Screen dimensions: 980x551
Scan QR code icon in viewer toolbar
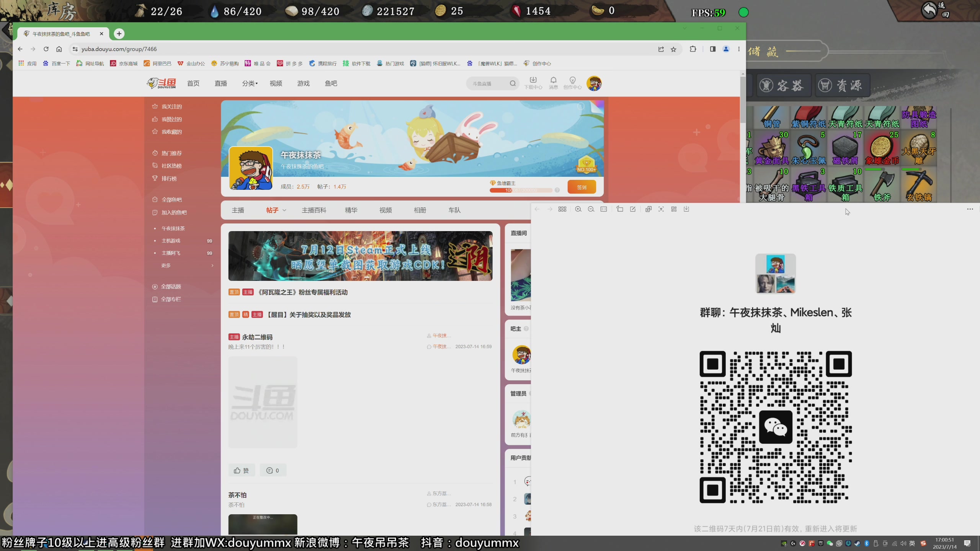pyautogui.click(x=674, y=209)
